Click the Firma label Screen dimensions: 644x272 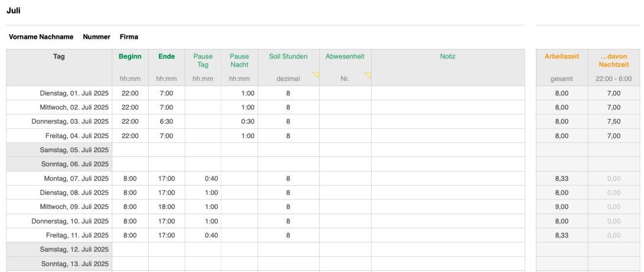point(129,37)
